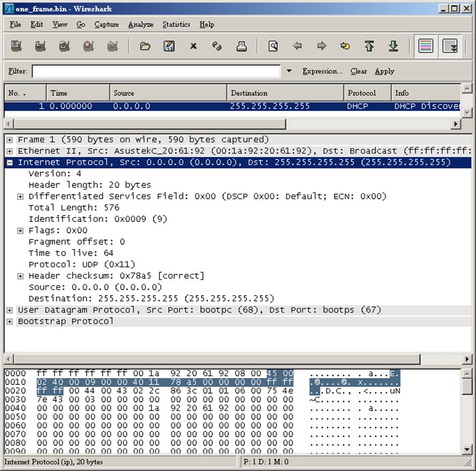Sort packets by Destination column
Image resolution: width=476 pixels, height=471 pixels.
click(x=286, y=93)
